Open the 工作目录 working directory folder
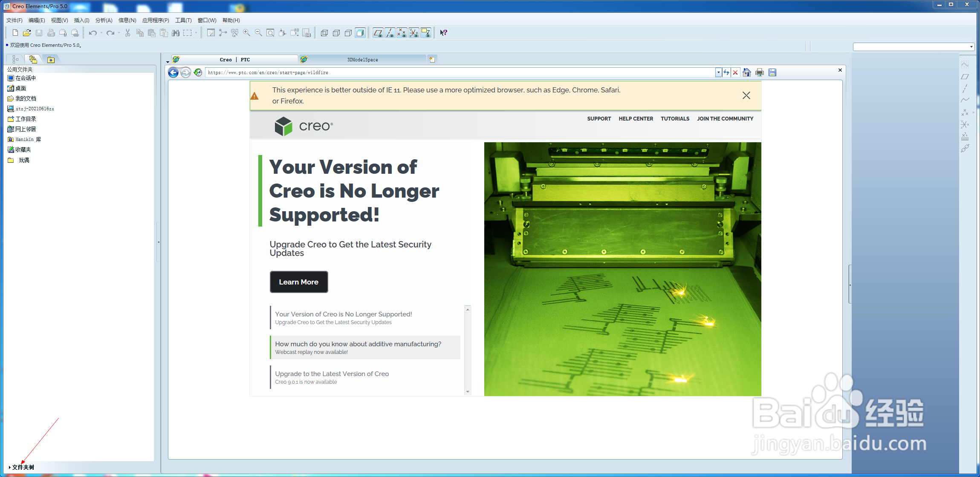 click(x=22, y=119)
